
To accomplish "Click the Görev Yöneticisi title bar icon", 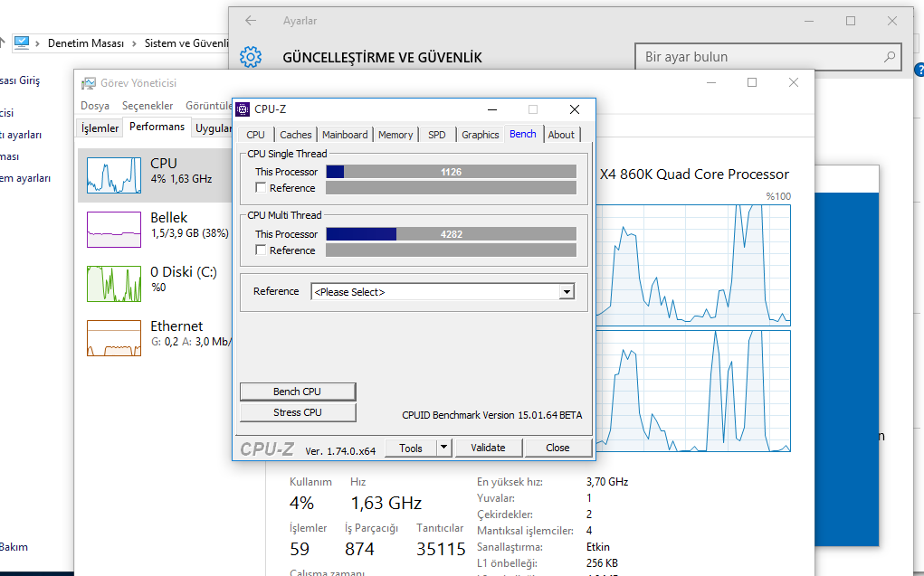I will tap(89, 83).
